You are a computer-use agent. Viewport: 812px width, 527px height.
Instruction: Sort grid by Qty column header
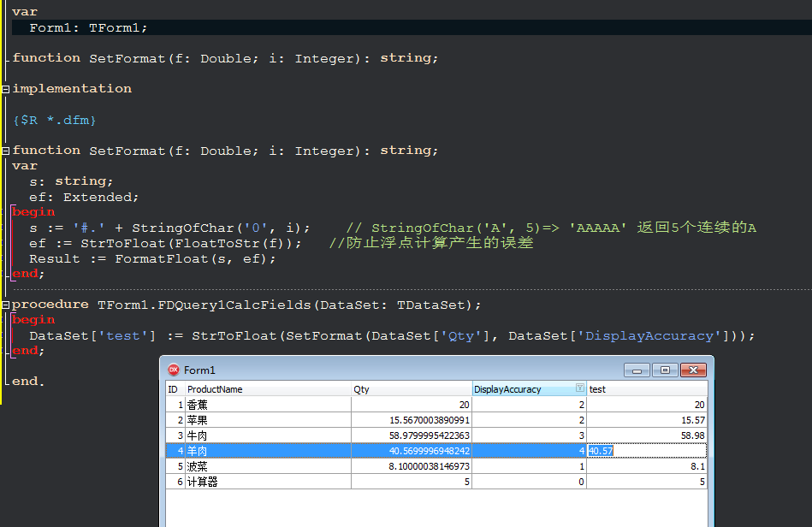pyautogui.click(x=412, y=389)
